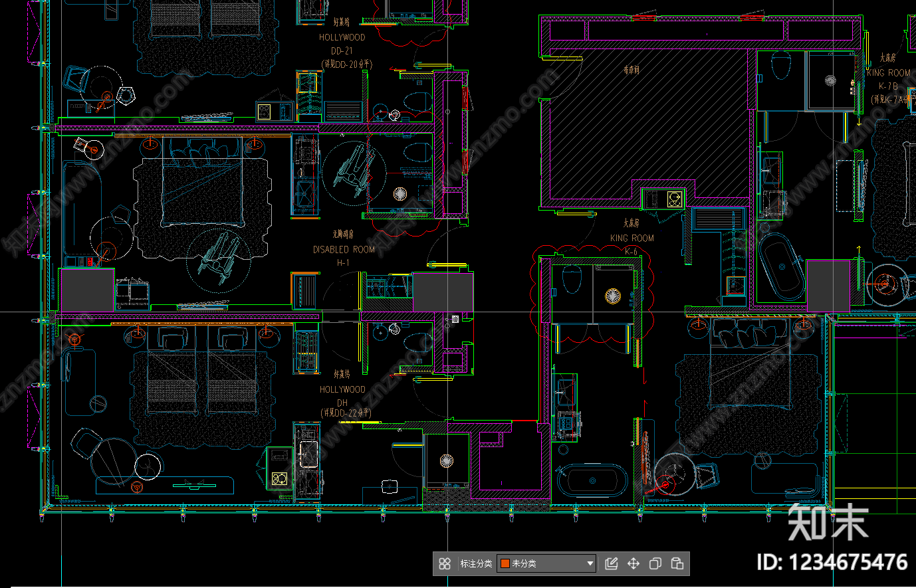Click the paste clipboard icon
Image resolution: width=916 pixels, height=588 pixels.
[x=677, y=563]
